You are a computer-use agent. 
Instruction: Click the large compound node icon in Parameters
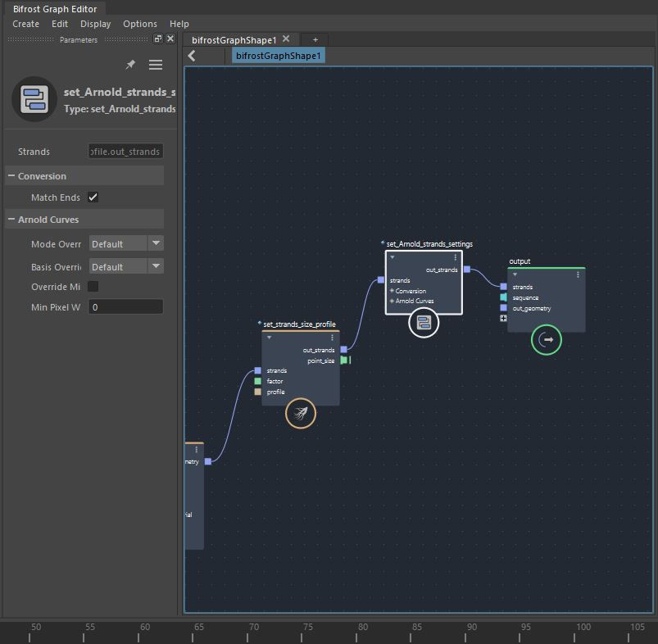pyautogui.click(x=34, y=99)
